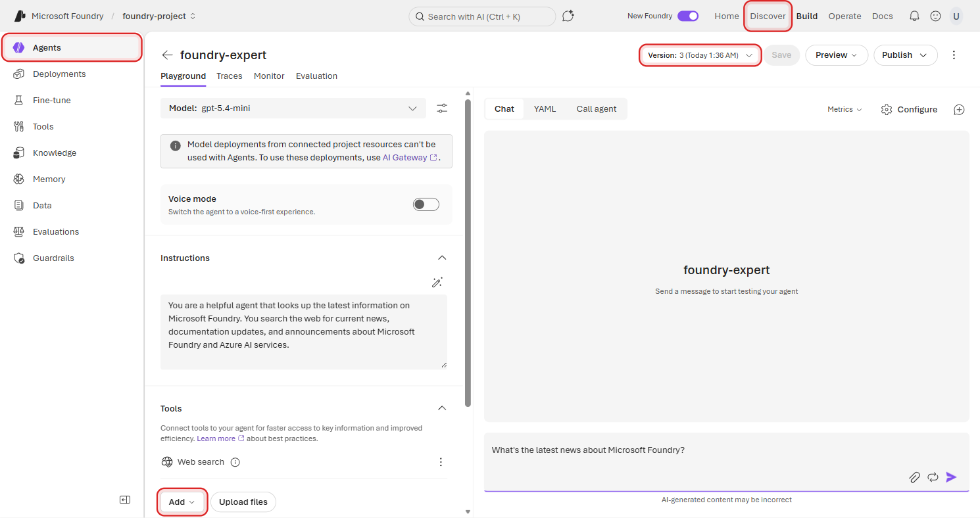Open the more options menu beside Publish
Viewport: 980px width, 518px height.
(x=954, y=55)
